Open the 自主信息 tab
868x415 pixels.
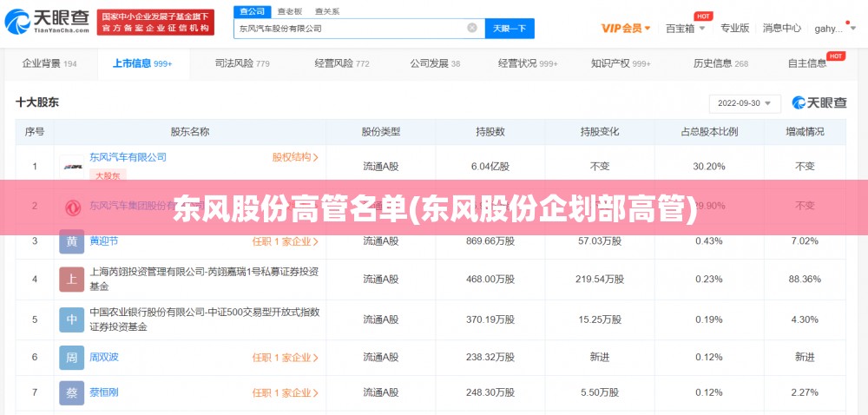(807, 63)
